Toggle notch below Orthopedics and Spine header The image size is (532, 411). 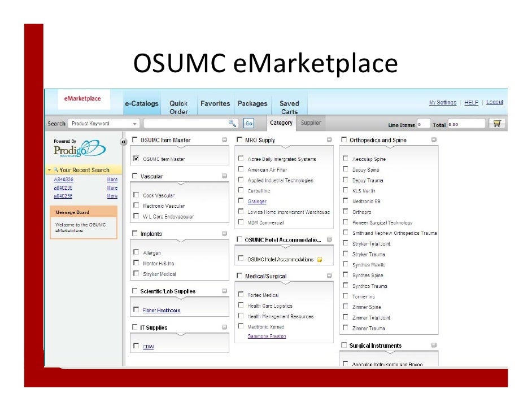(x=390, y=147)
